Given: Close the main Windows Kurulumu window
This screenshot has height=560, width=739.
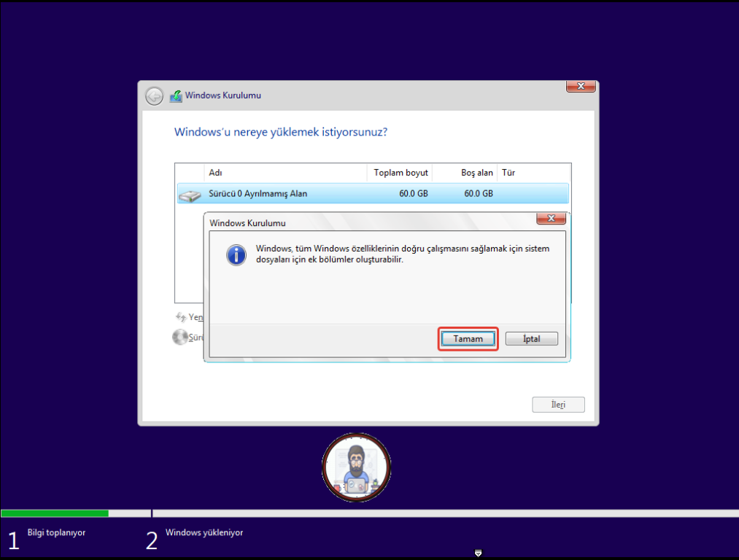Looking at the screenshot, I should coord(581,86).
